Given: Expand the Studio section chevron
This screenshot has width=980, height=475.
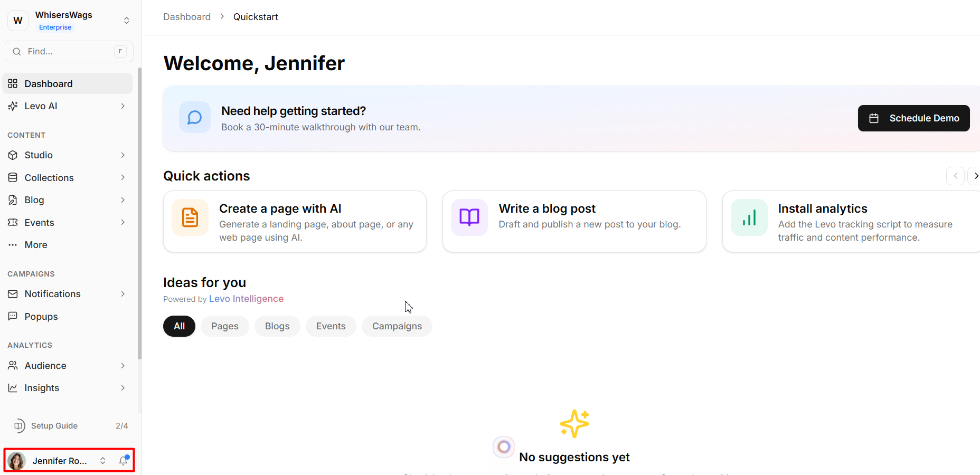Looking at the screenshot, I should coord(123,155).
